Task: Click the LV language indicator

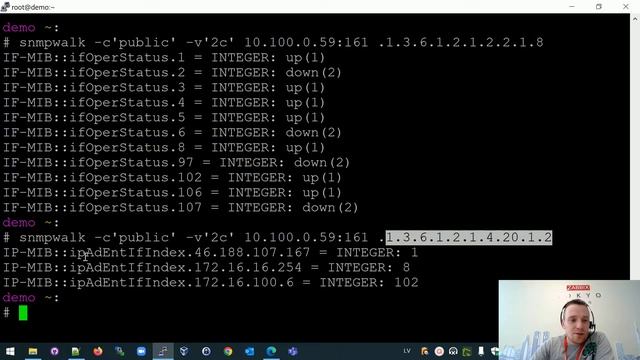Action: point(407,351)
